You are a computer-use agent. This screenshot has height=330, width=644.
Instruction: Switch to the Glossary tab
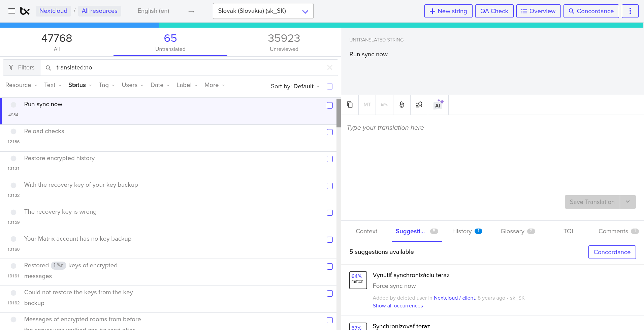[518, 231]
